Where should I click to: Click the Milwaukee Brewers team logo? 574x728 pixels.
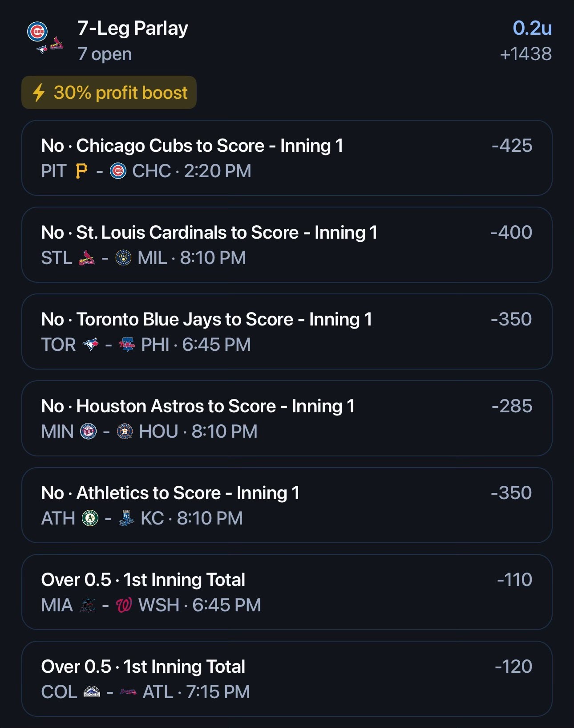click(x=123, y=258)
